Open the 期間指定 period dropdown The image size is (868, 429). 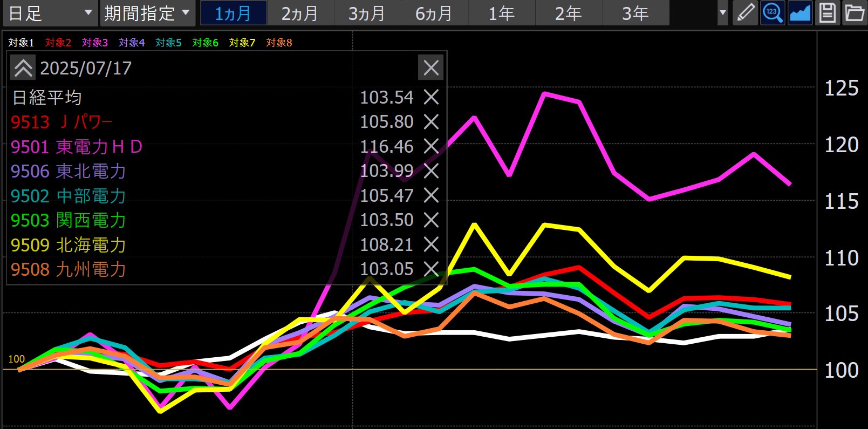[x=147, y=13]
